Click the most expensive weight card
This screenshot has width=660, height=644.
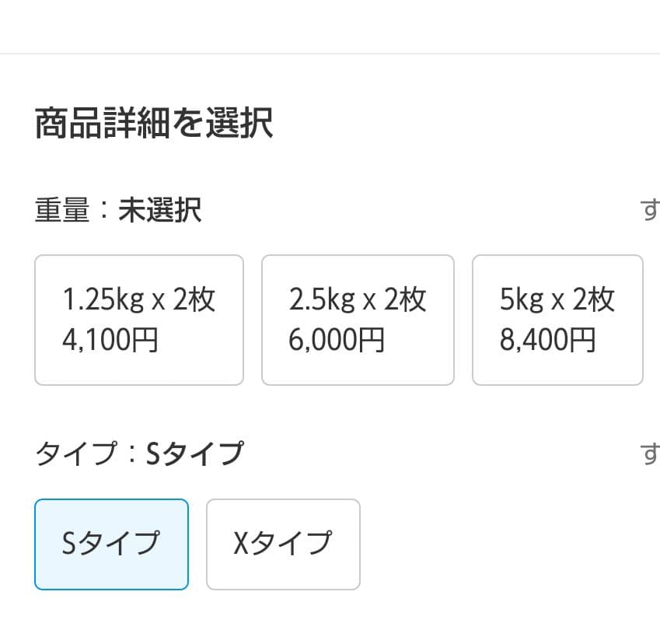(557, 319)
